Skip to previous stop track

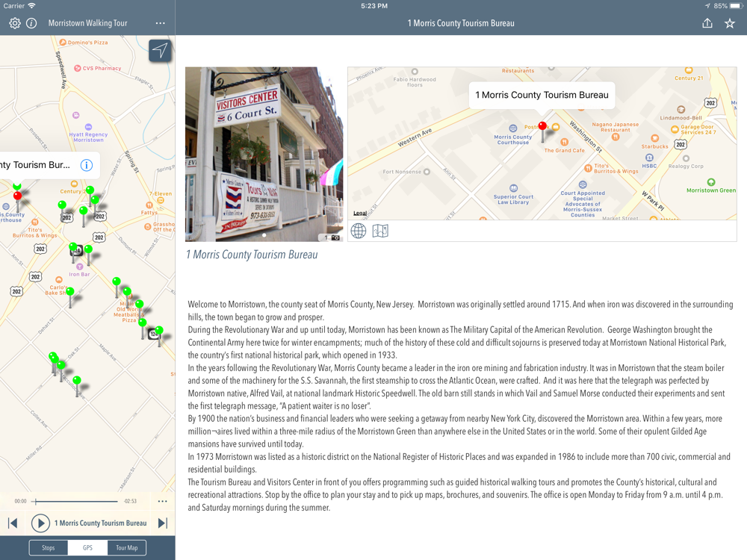[13, 523]
